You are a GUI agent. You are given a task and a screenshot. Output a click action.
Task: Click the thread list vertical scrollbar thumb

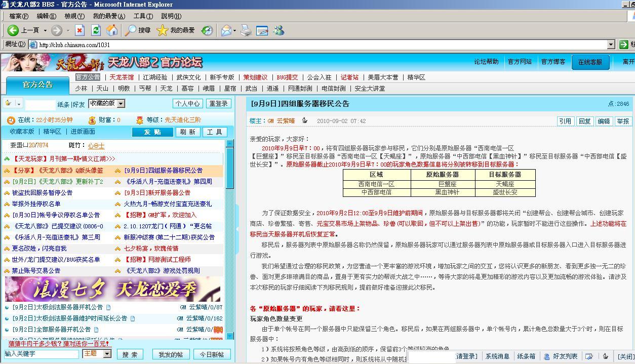pos(230,168)
